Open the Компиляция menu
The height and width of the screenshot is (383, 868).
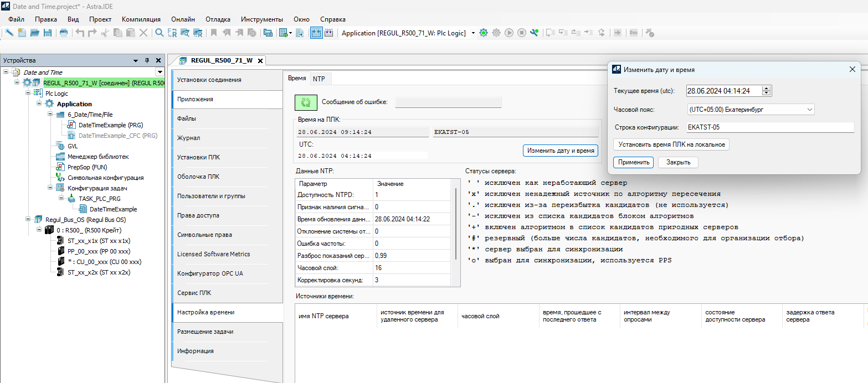[x=141, y=19]
